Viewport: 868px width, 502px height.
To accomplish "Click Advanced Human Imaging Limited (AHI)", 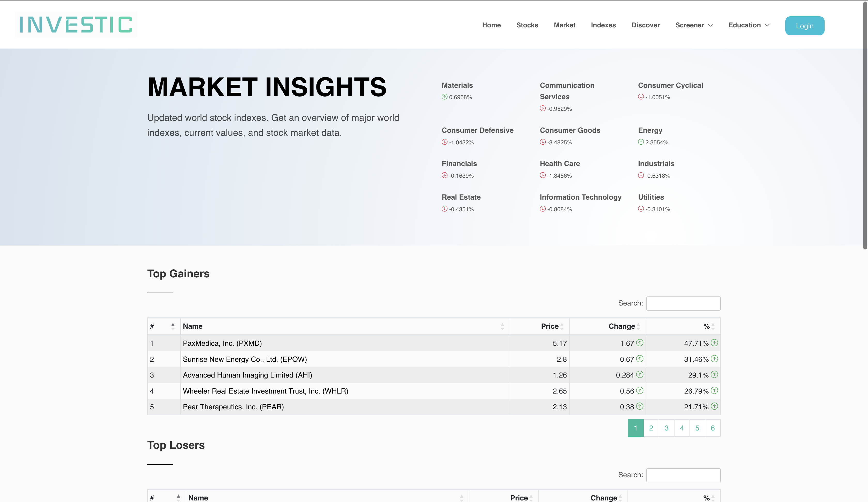I will coord(247,375).
